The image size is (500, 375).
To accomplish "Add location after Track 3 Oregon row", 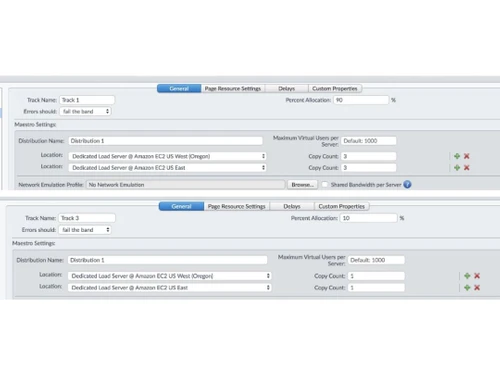I will coord(467,276).
